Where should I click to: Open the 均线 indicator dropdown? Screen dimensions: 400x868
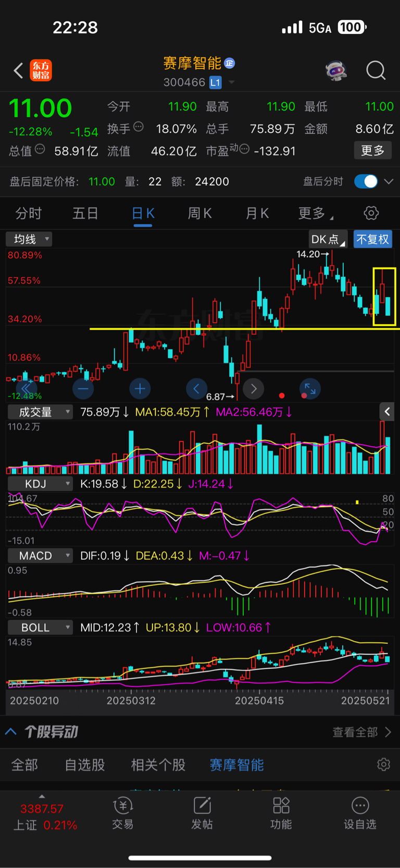[29, 239]
